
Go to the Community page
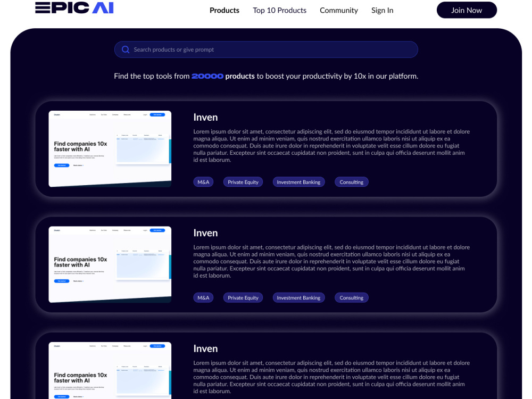(338, 11)
